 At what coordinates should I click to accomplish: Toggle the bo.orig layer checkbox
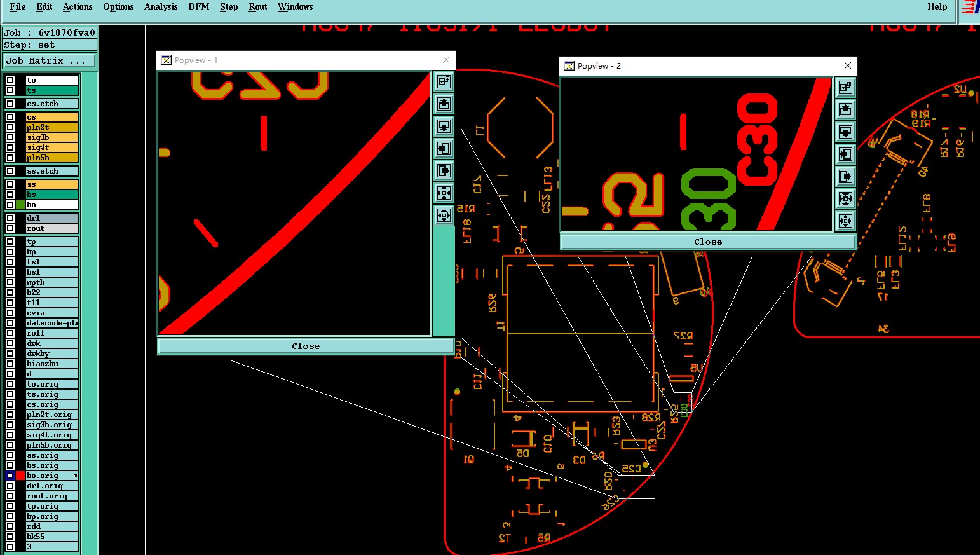(10, 476)
